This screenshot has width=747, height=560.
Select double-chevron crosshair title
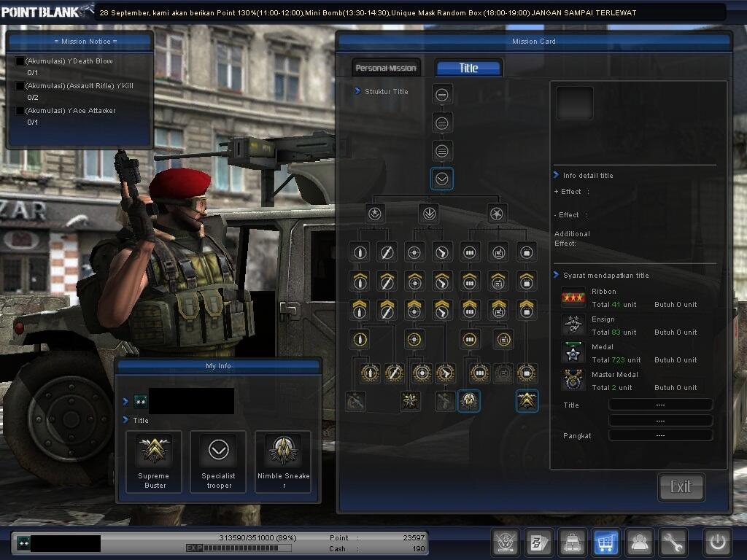pyautogui.click(x=414, y=309)
